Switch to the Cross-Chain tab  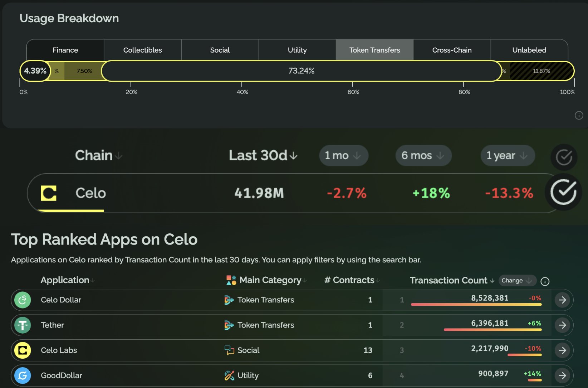[x=452, y=50]
